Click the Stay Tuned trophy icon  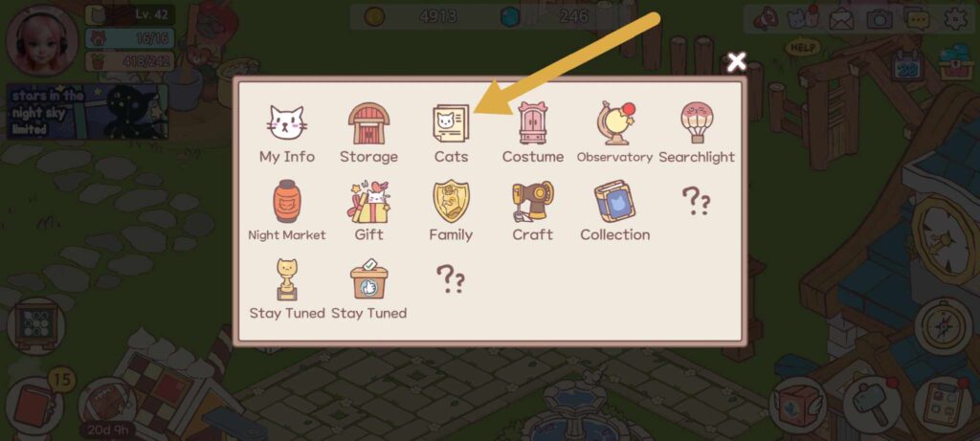287,279
